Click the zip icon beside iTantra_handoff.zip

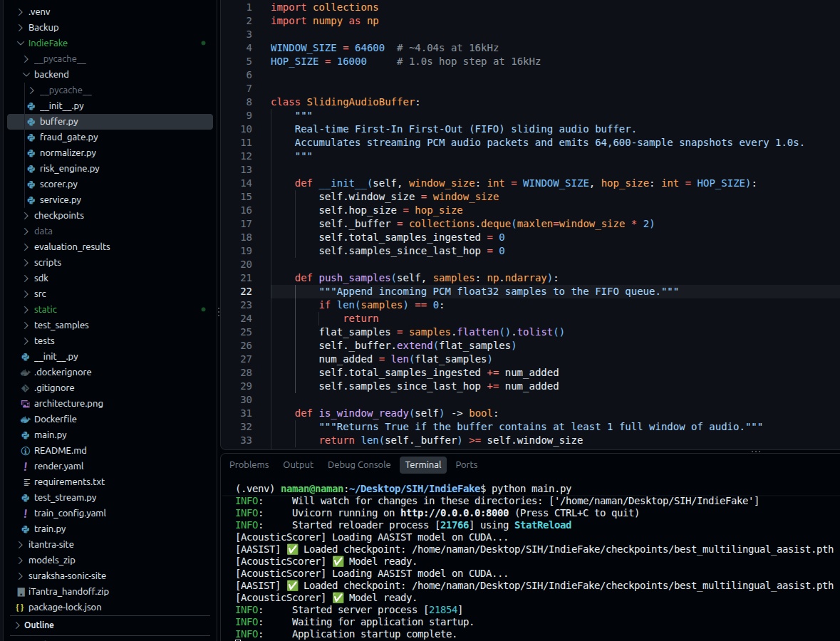click(21, 592)
